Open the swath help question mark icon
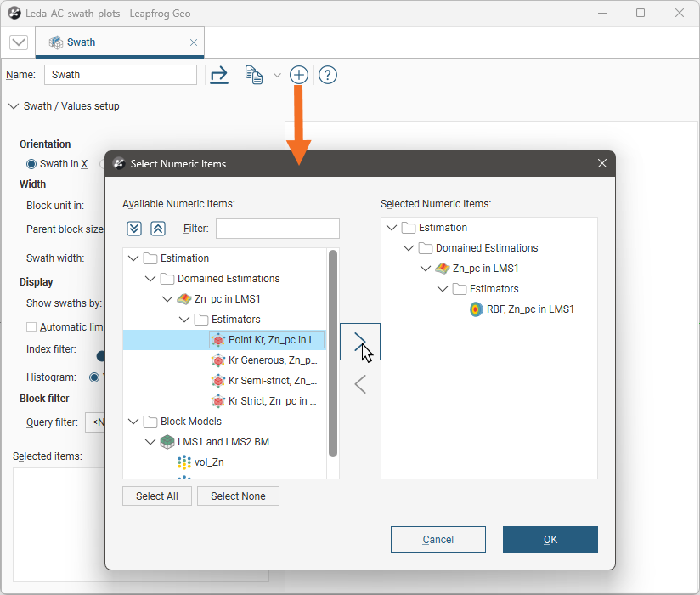The width and height of the screenshot is (700, 595). tap(328, 75)
